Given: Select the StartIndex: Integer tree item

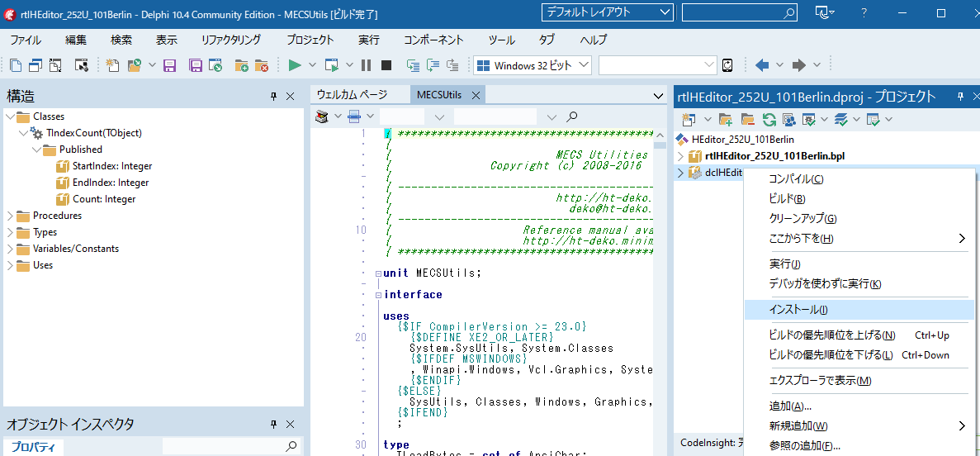Looking at the screenshot, I should [111, 166].
